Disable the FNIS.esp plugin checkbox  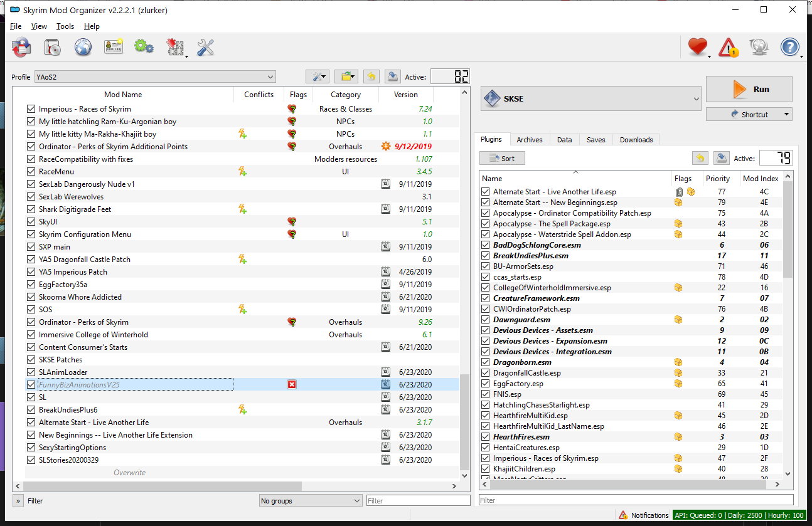pyautogui.click(x=485, y=394)
